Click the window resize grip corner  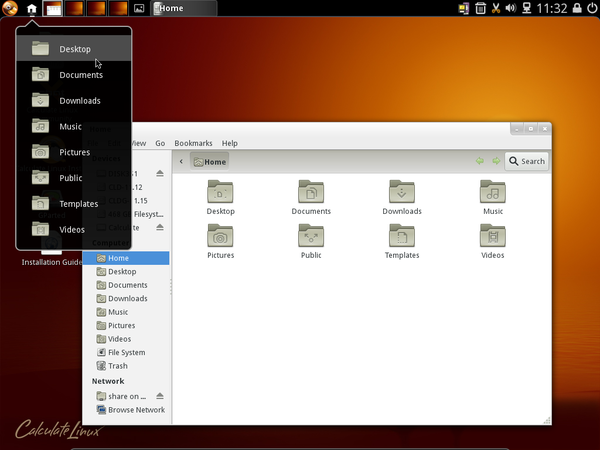547,420
